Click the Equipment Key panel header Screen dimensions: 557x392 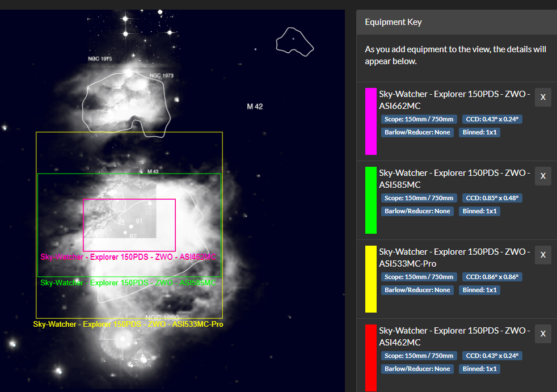tap(457, 22)
